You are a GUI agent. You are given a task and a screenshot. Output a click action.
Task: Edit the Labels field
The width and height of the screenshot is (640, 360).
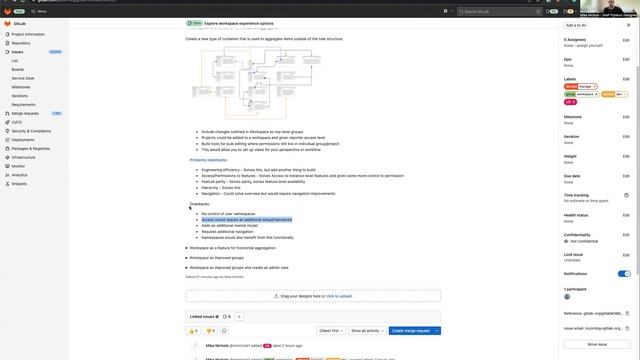pyautogui.click(x=626, y=79)
